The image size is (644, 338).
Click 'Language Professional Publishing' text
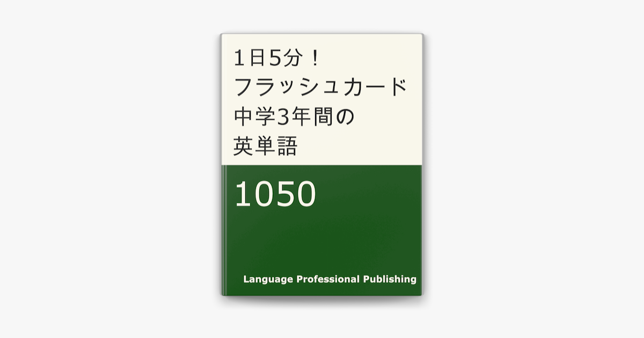click(330, 280)
